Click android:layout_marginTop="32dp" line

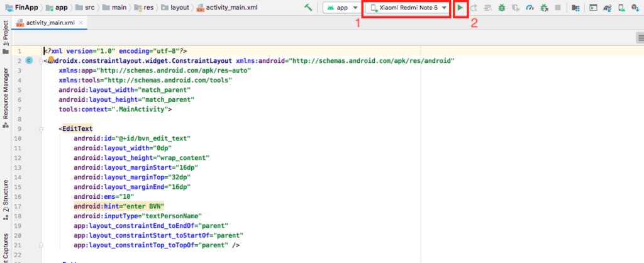132,177
